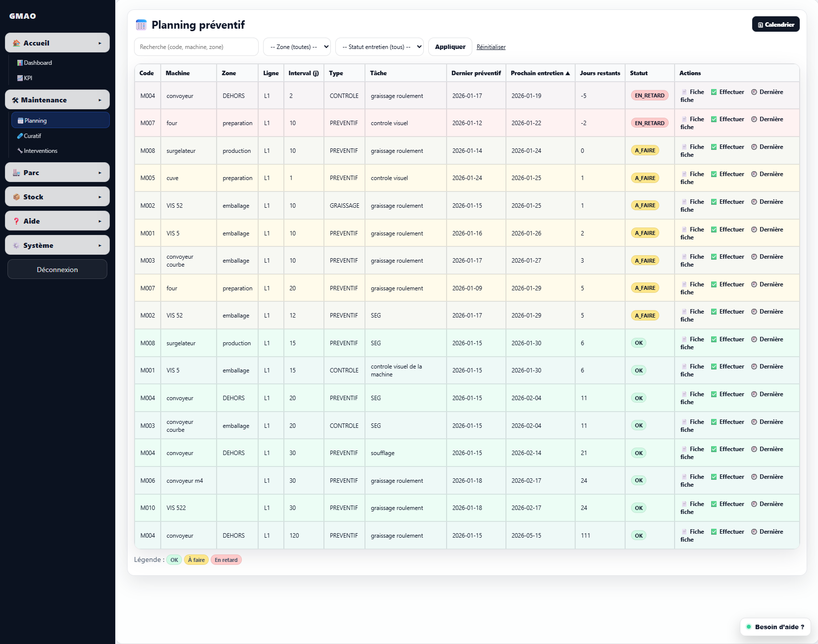Tick Effectuer on M006 convoyeur m4 row
The width and height of the screenshot is (818, 644).
[x=714, y=477]
